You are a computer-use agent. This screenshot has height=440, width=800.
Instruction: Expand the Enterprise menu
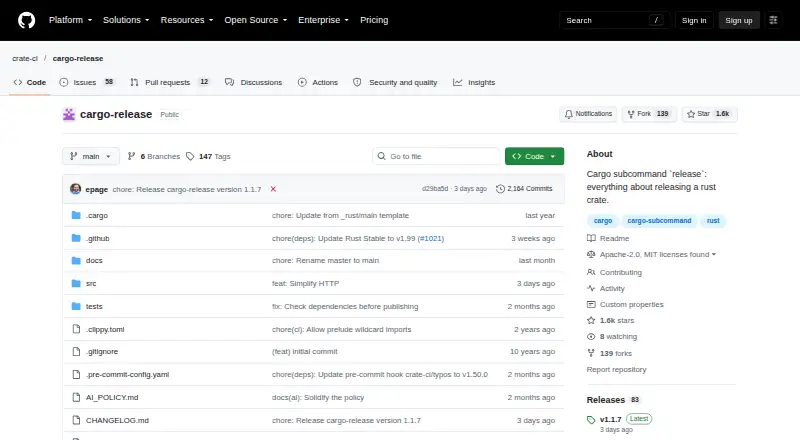click(323, 20)
